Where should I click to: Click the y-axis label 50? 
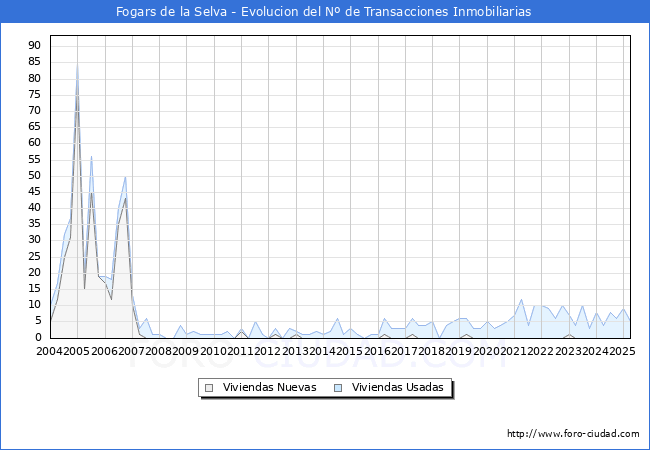tap(34, 175)
